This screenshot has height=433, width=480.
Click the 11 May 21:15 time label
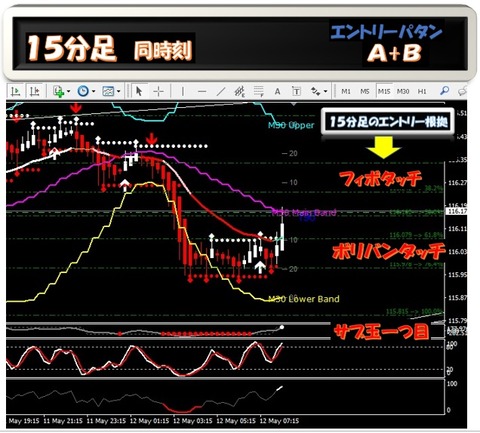click(63, 421)
